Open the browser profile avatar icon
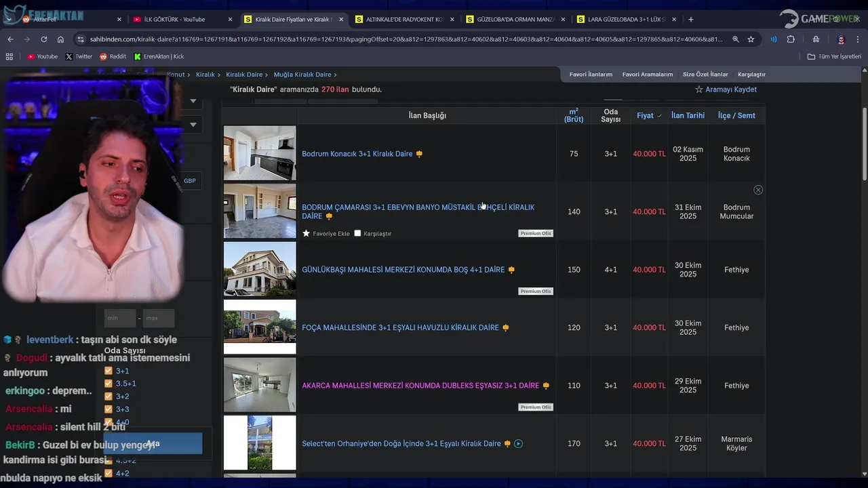 tap(841, 39)
